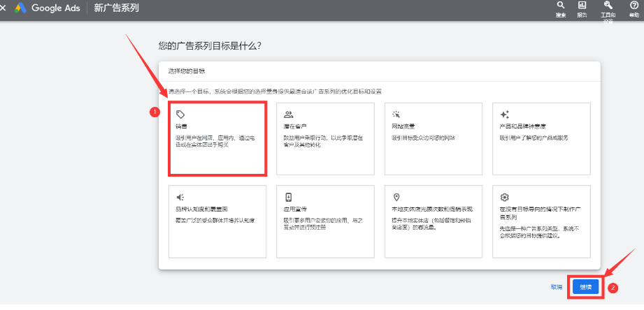The image size is (644, 310).
Task: Click the Google Ads logo
Action: point(21,8)
